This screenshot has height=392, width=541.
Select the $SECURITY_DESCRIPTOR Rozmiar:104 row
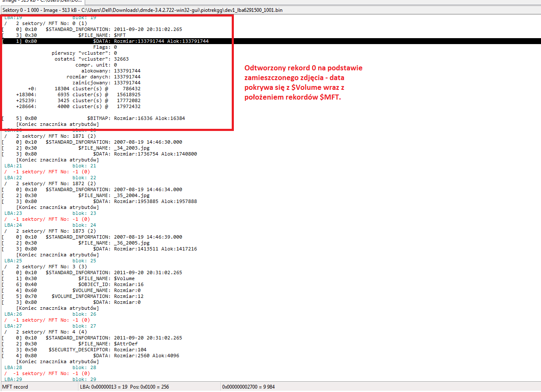[x=75, y=350]
